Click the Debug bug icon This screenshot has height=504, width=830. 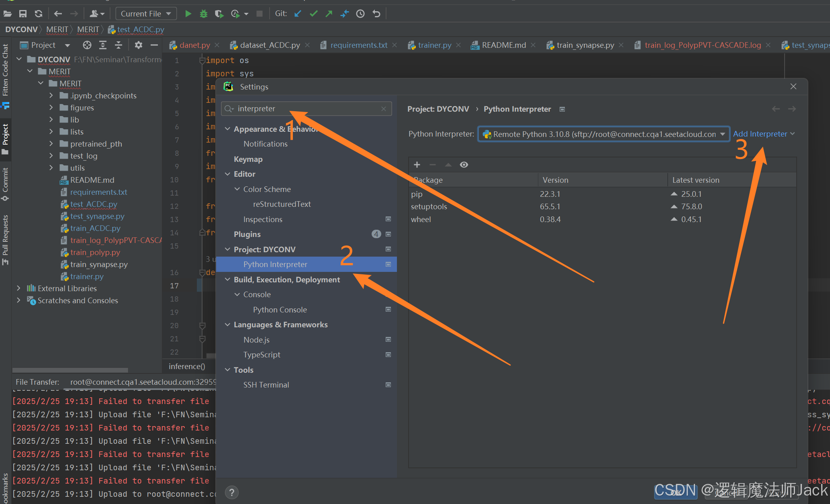coord(204,14)
